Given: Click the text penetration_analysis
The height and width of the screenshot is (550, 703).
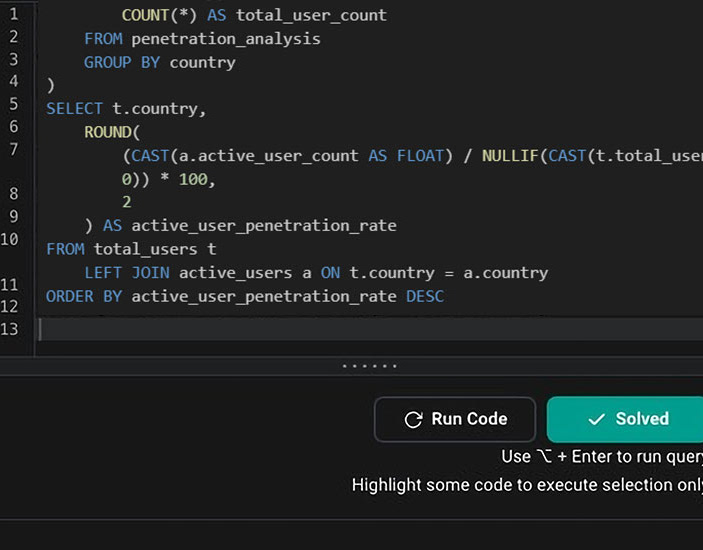Looking at the screenshot, I should pyautogui.click(x=226, y=39).
